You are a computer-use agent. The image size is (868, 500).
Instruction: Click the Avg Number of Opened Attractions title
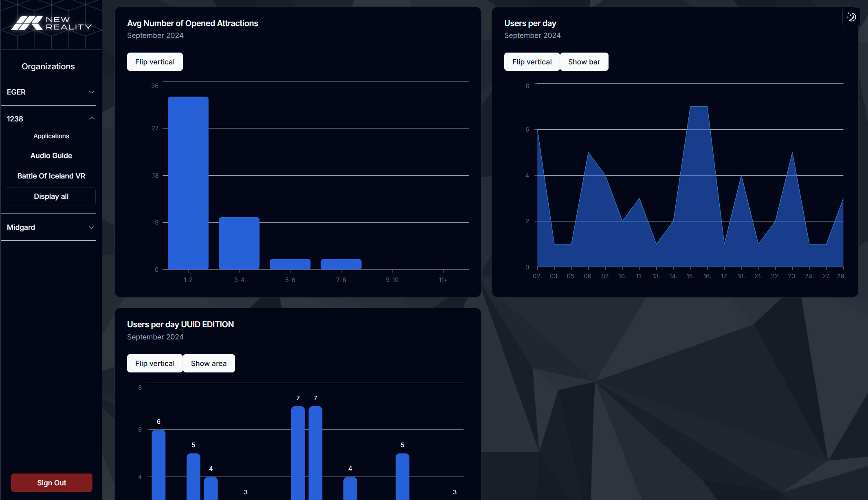[193, 23]
